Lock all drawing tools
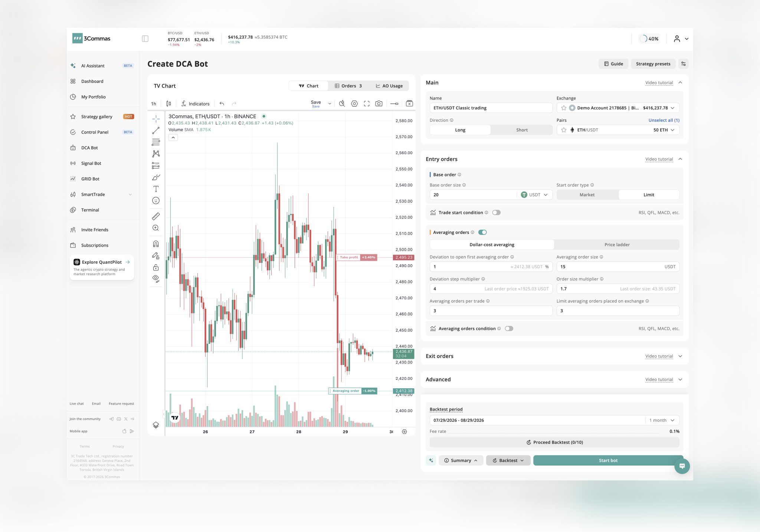Image resolution: width=760 pixels, height=532 pixels. (x=156, y=267)
